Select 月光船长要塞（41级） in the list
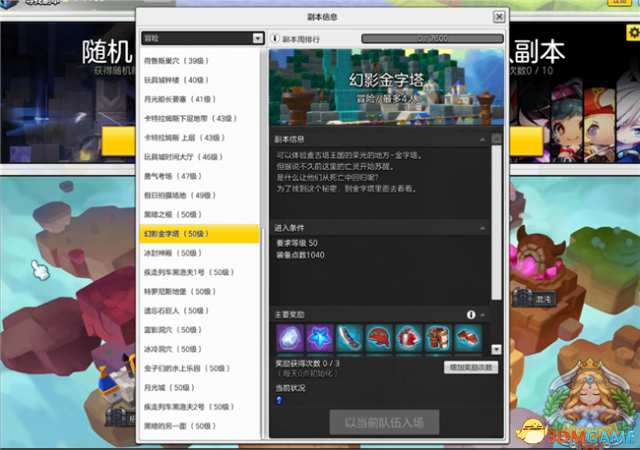The width and height of the screenshot is (640, 450). point(199,99)
